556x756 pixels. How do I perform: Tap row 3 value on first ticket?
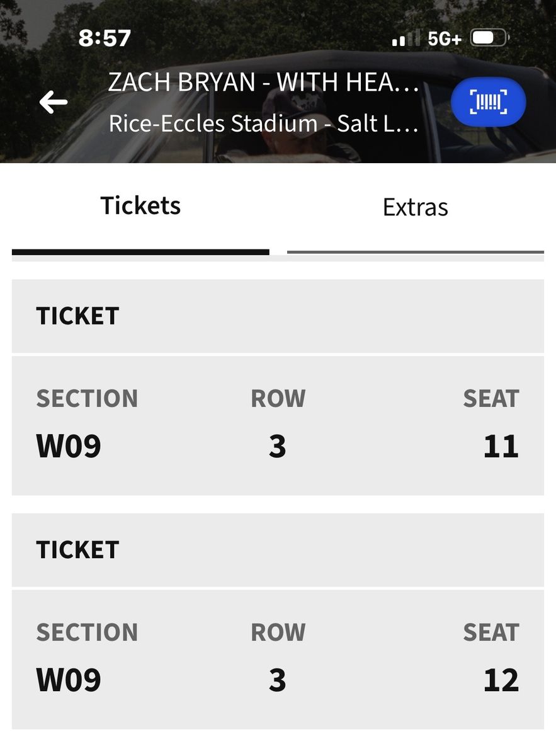pos(278,447)
